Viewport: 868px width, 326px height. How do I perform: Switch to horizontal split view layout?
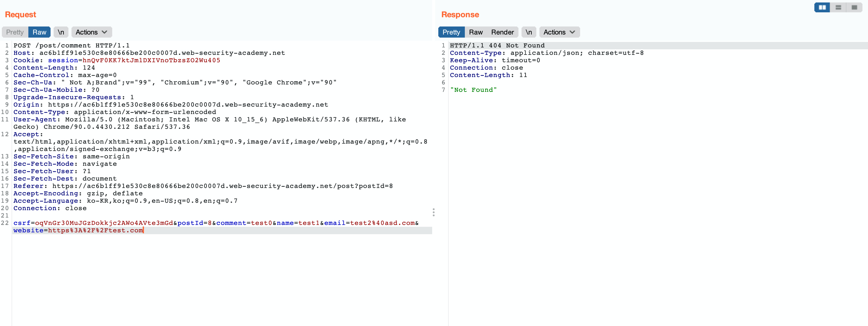(x=838, y=7)
